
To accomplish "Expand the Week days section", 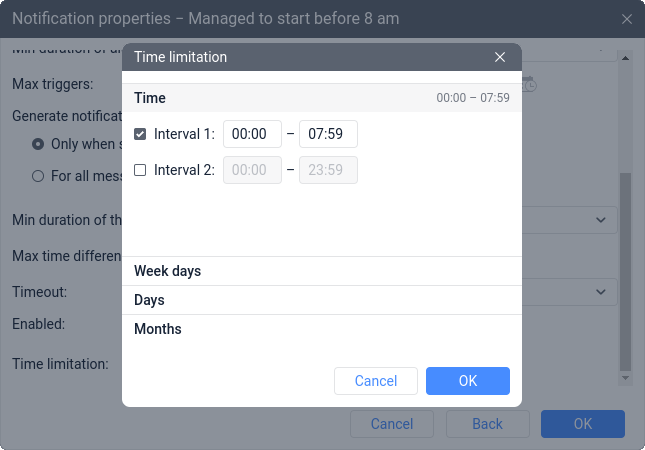I will [x=322, y=271].
